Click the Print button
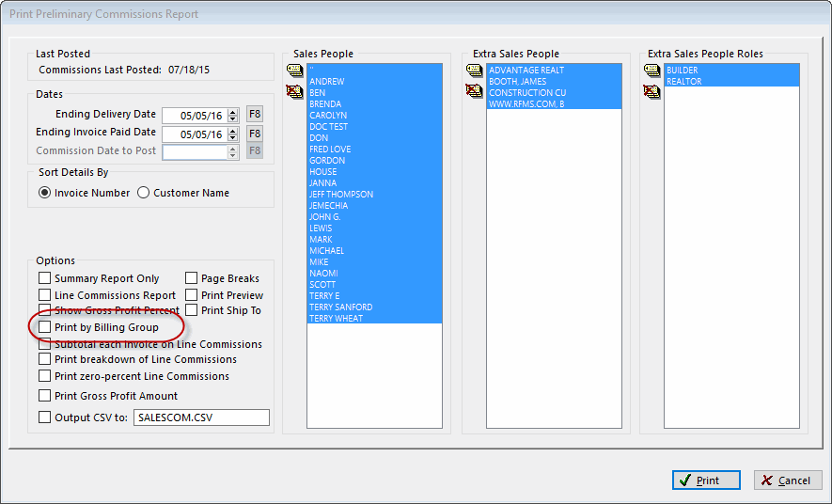Image resolution: width=832 pixels, height=504 pixels. pyautogui.click(x=706, y=480)
